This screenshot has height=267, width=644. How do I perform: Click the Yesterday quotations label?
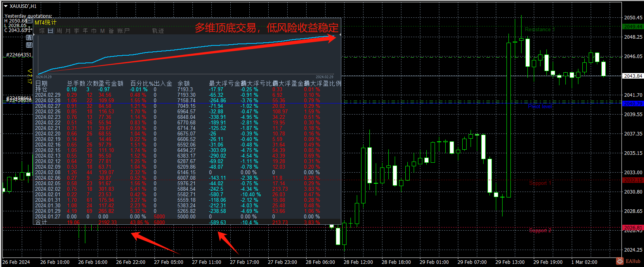pos(28,16)
